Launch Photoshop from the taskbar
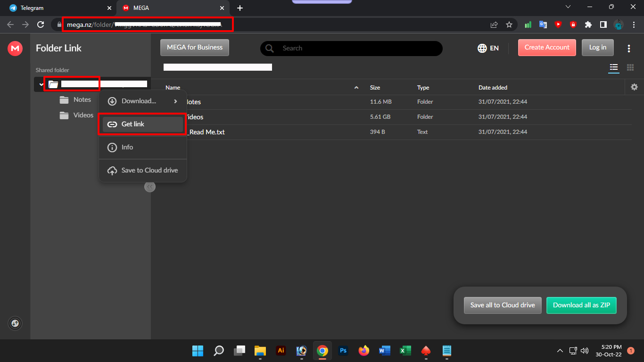The height and width of the screenshot is (362, 644). [x=343, y=351]
